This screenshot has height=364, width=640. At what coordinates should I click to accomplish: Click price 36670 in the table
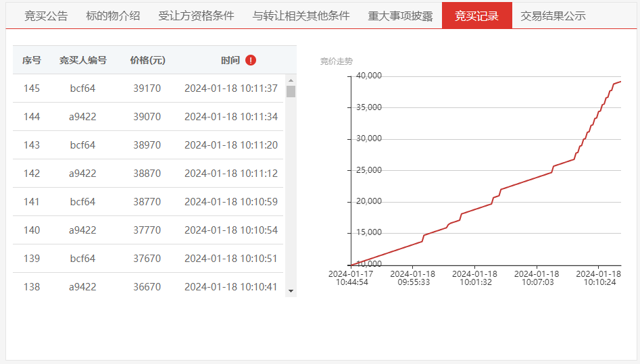(x=147, y=287)
